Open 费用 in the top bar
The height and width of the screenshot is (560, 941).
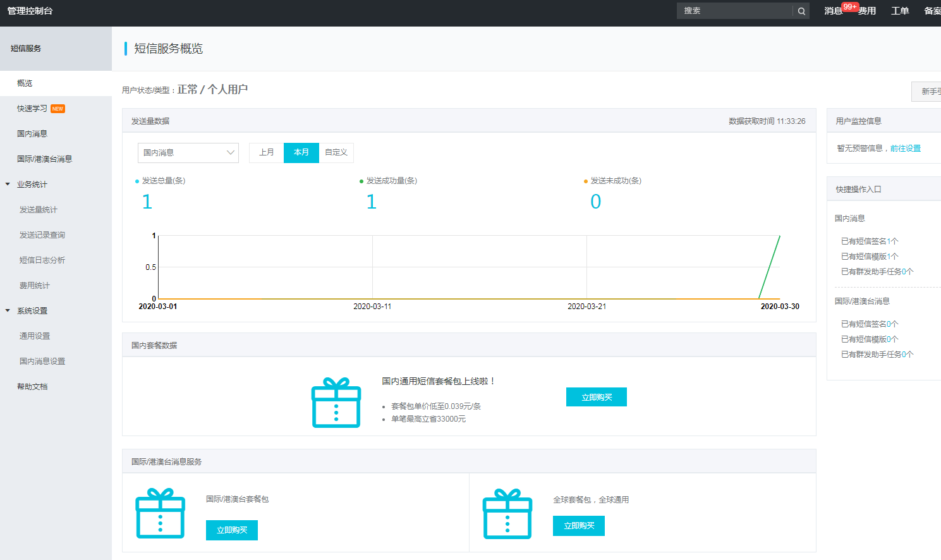click(x=867, y=11)
